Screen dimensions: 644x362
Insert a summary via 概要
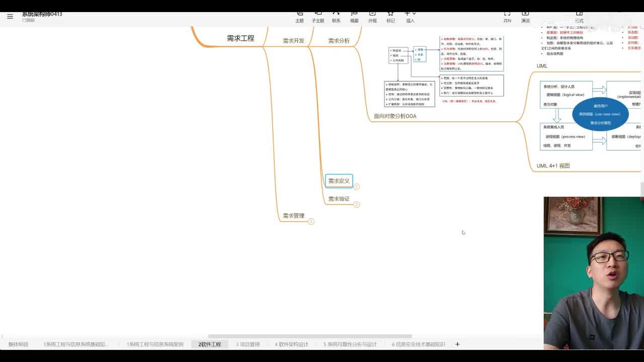point(354,17)
